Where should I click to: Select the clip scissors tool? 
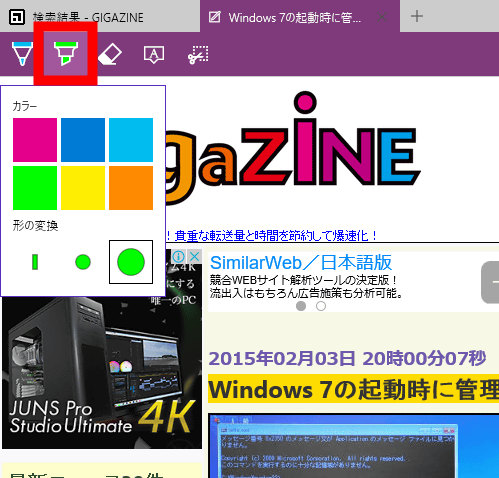(x=198, y=55)
